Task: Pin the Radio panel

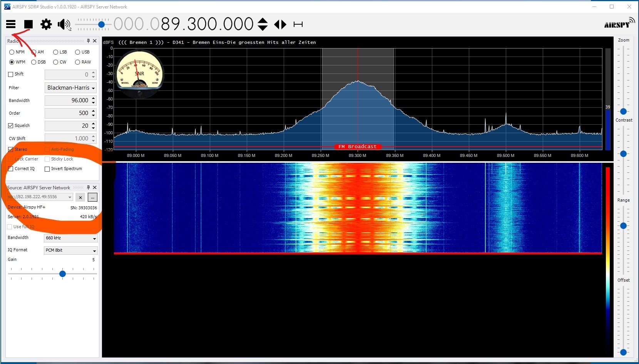Action: click(x=88, y=41)
